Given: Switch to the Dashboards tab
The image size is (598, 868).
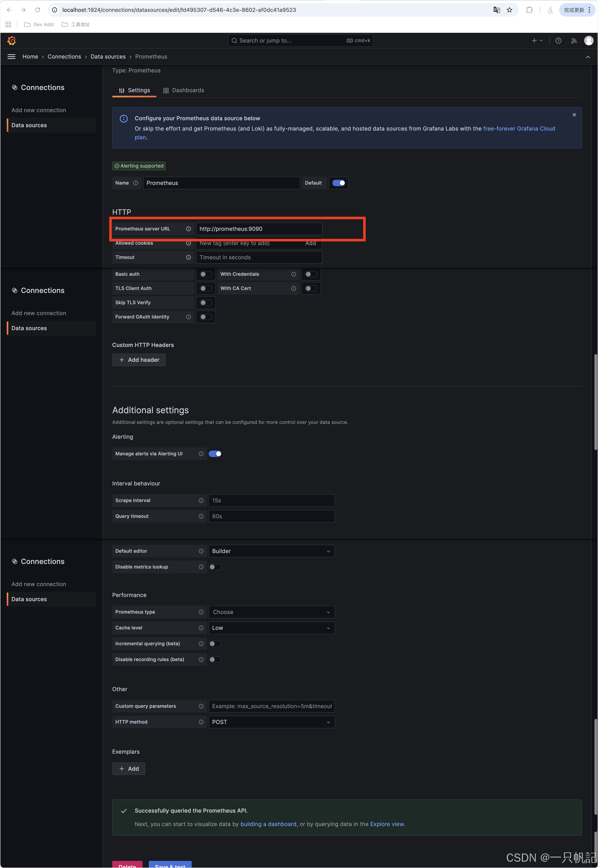Looking at the screenshot, I should pos(184,90).
